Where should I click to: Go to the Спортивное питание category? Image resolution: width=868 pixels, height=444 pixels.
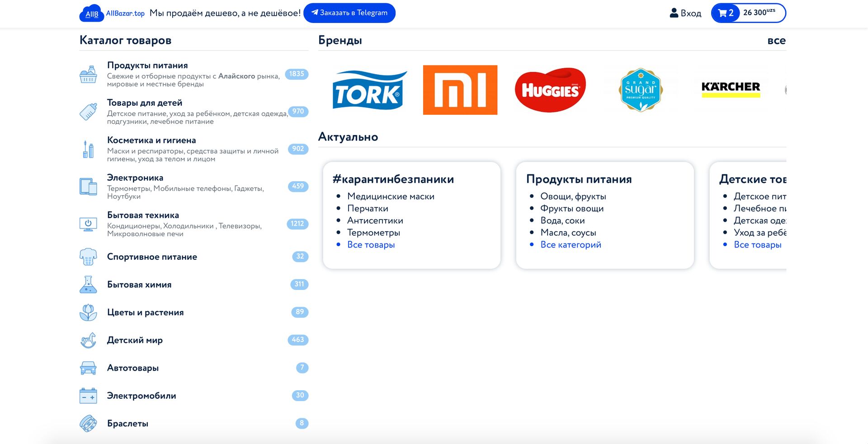click(152, 257)
